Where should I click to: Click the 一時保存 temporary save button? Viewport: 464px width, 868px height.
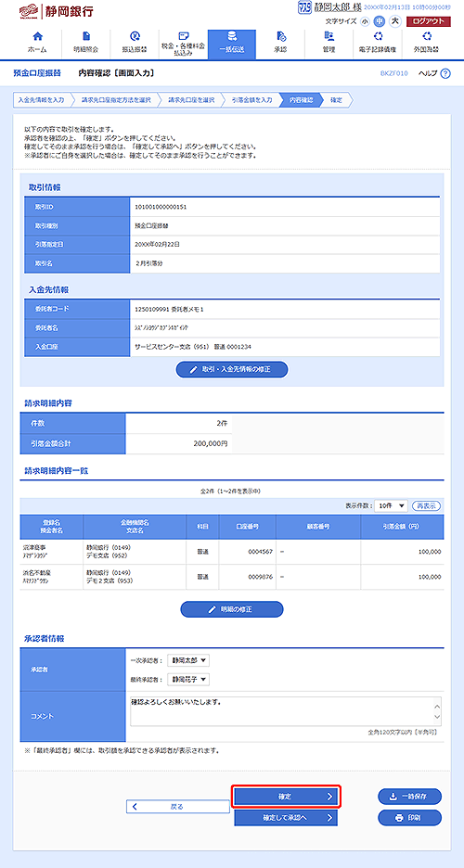click(410, 796)
